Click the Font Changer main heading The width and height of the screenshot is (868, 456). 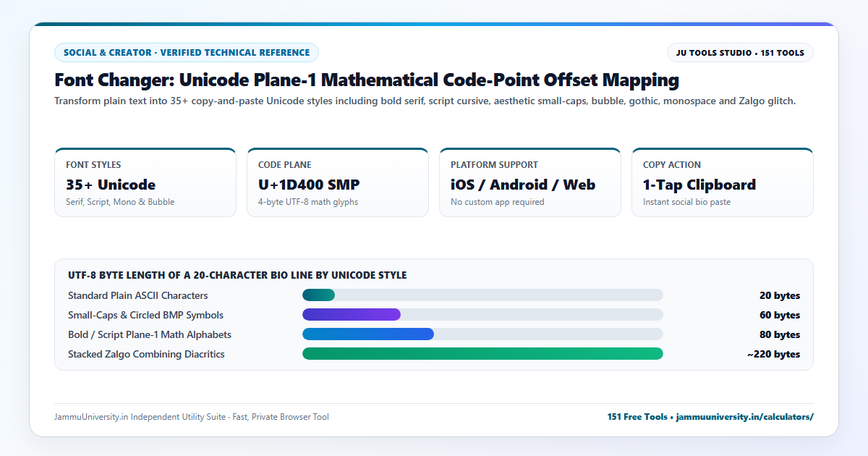(x=367, y=80)
